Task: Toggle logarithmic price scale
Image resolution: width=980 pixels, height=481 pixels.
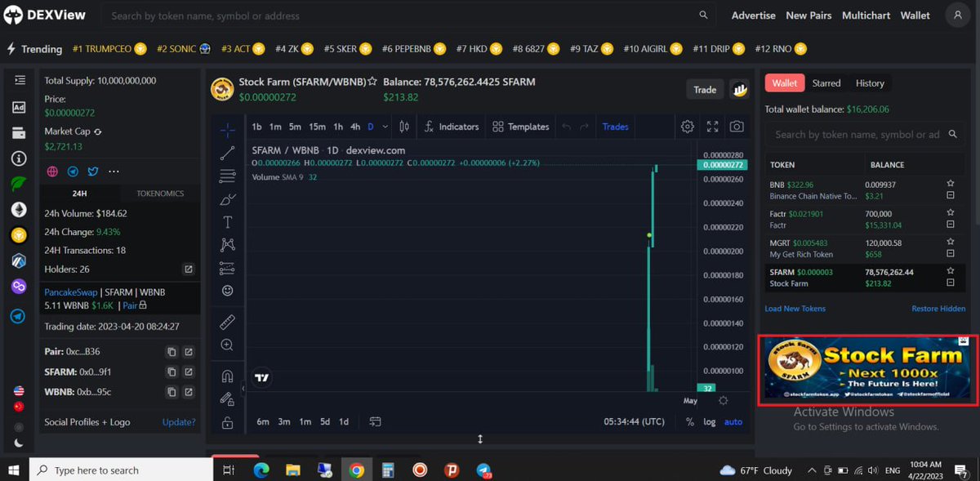Action: [709, 421]
